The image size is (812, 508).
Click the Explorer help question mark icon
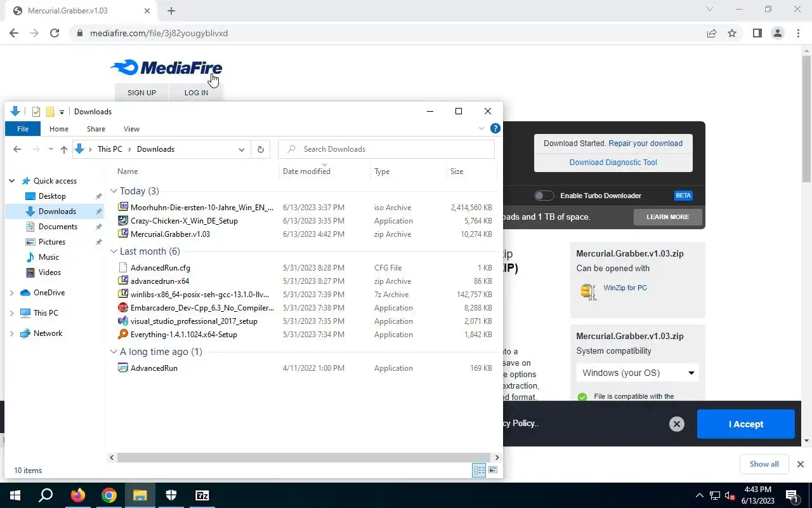point(495,128)
